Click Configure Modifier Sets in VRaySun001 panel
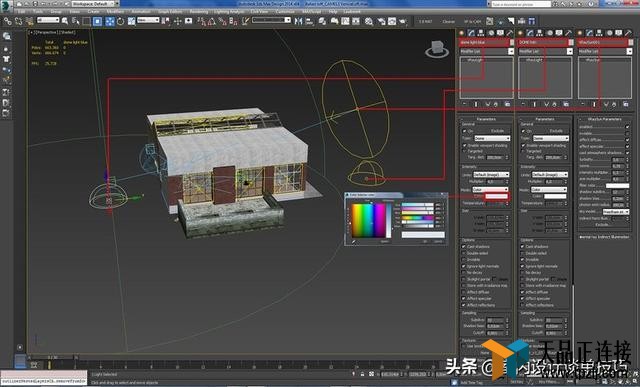Screen dimensions: 640x387 tap(625, 105)
